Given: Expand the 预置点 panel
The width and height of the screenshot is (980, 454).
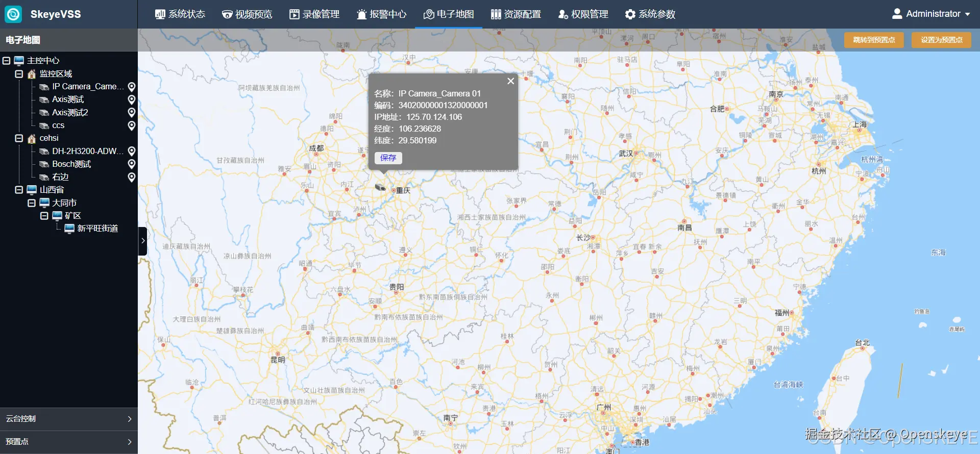Looking at the screenshot, I should pos(69,442).
